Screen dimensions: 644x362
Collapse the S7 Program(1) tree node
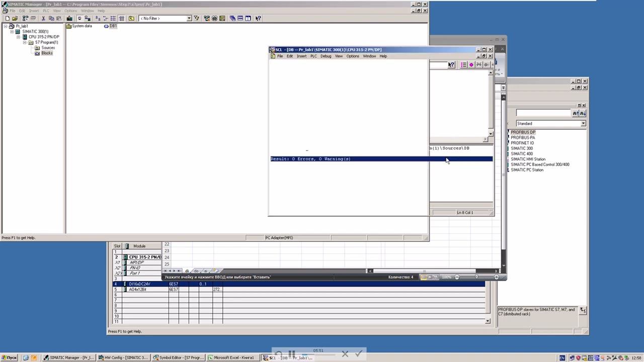coord(24,42)
